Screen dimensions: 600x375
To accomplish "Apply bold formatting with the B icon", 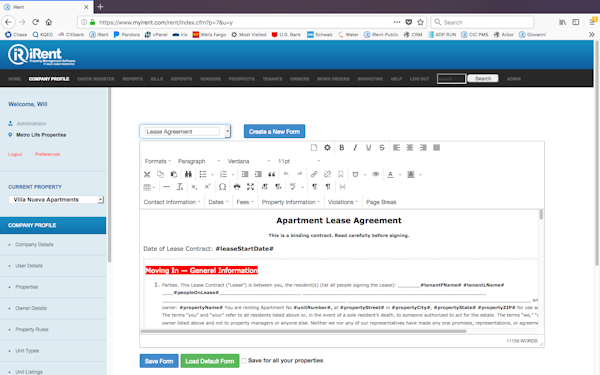I will 342,148.
